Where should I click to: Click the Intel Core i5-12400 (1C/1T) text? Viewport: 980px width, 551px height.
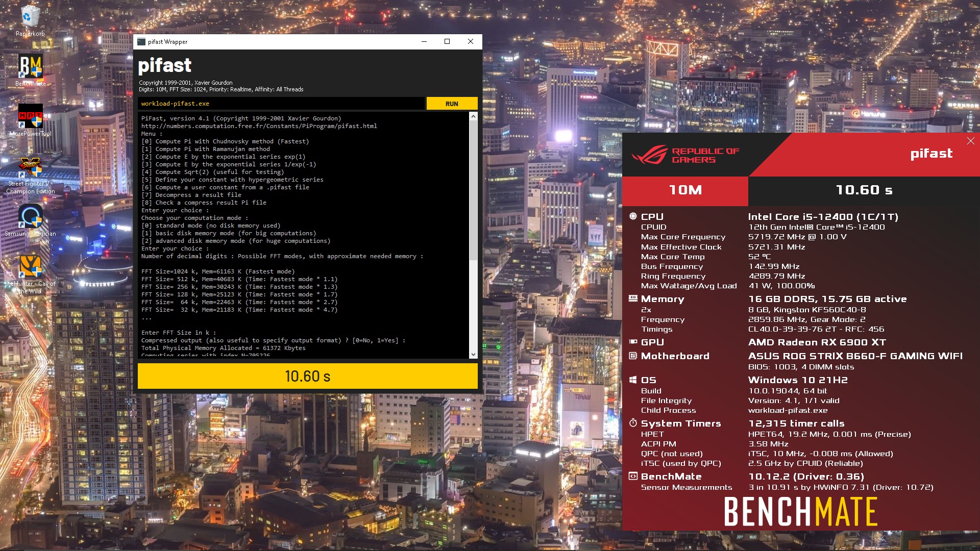[x=823, y=217]
